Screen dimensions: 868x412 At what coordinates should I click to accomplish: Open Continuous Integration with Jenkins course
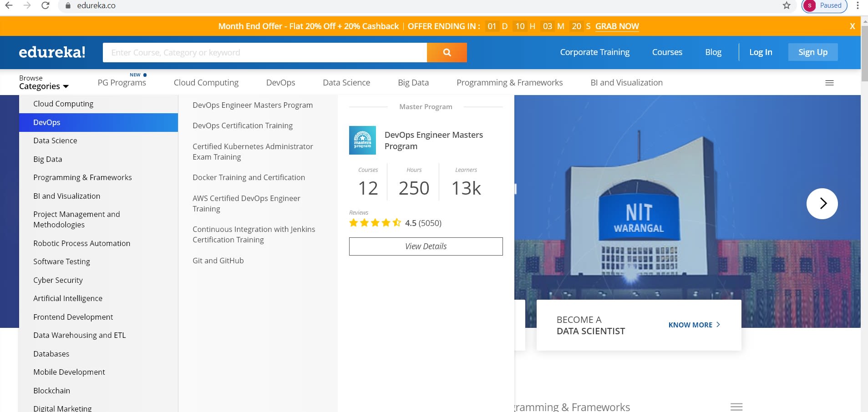pos(254,234)
